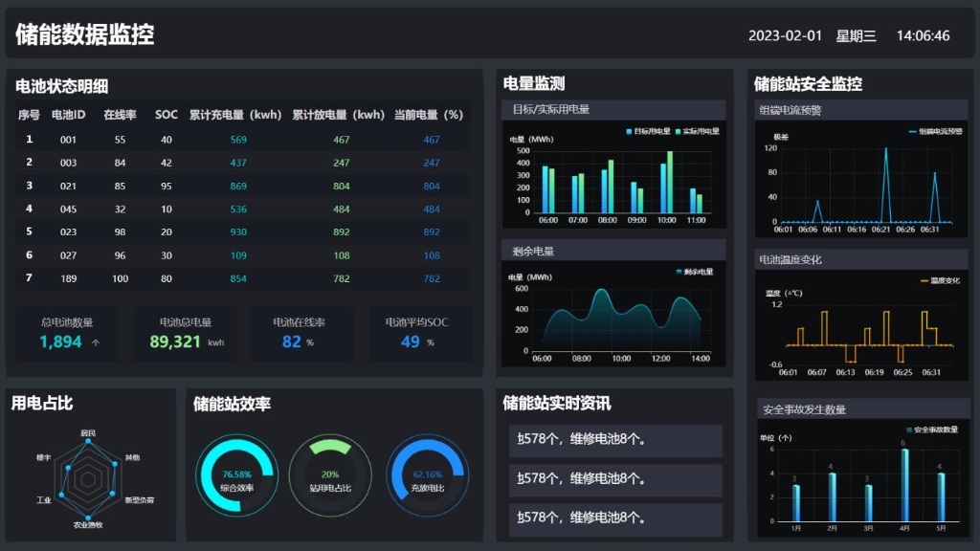The width and height of the screenshot is (980, 551).
Task: Click the 2023-02-01 date in header
Action: (x=785, y=35)
